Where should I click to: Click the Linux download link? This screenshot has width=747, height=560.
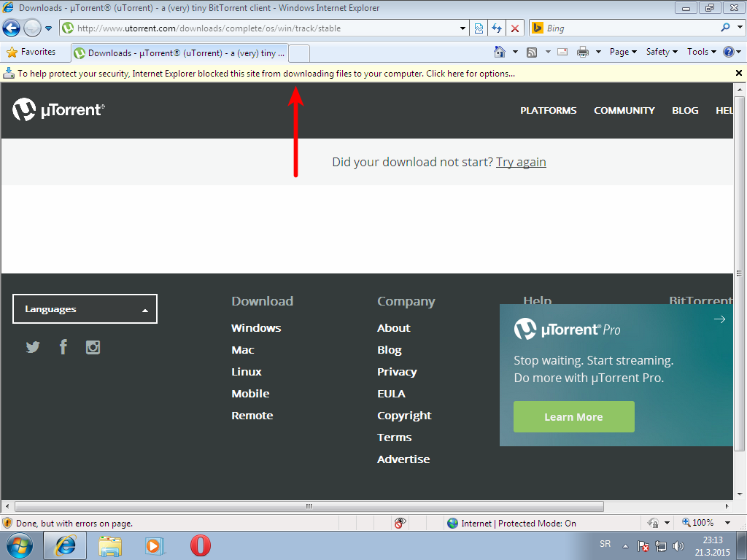click(x=247, y=372)
